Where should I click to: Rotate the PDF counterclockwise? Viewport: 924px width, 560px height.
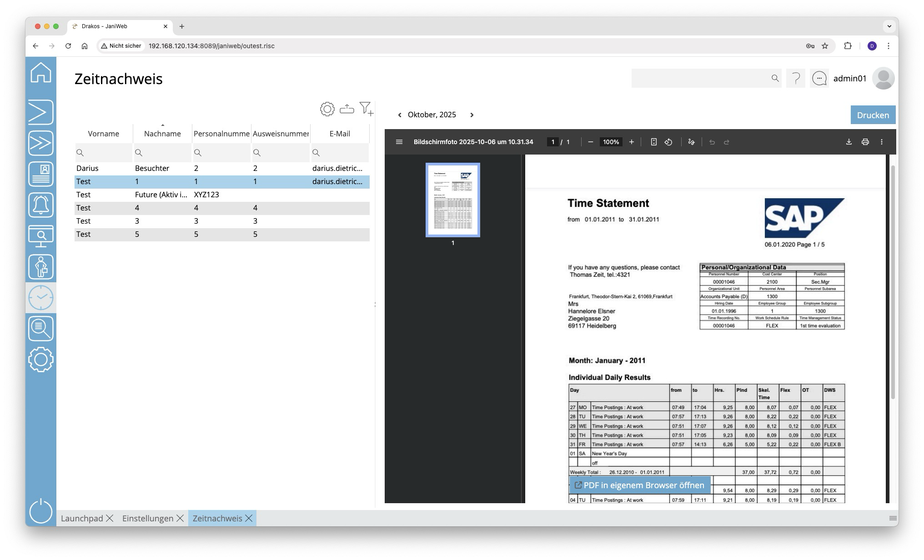tap(668, 142)
